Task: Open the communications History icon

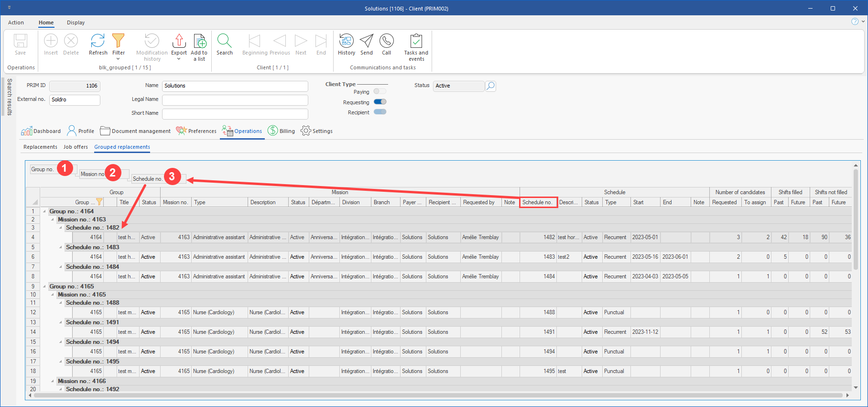Action: point(346,42)
